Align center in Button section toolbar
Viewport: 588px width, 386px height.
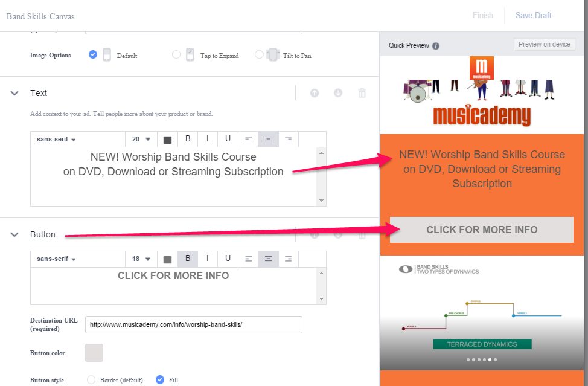coord(268,259)
